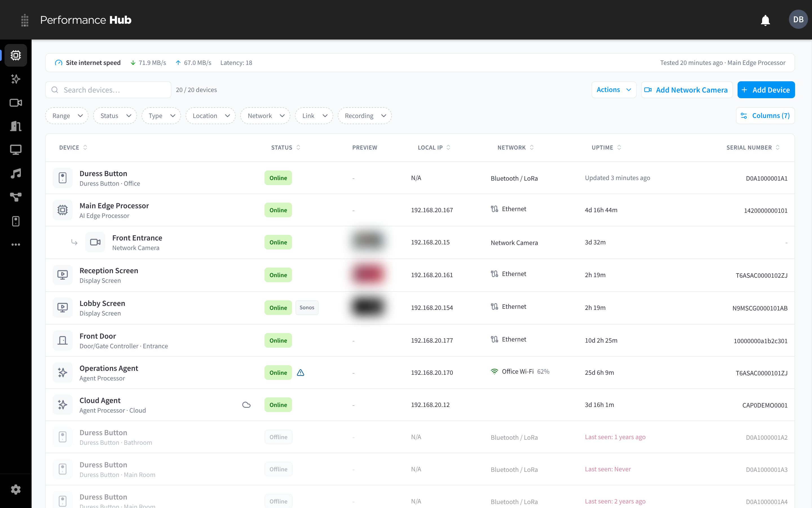Open the AI agents sparkle sidebar icon

pos(16,79)
